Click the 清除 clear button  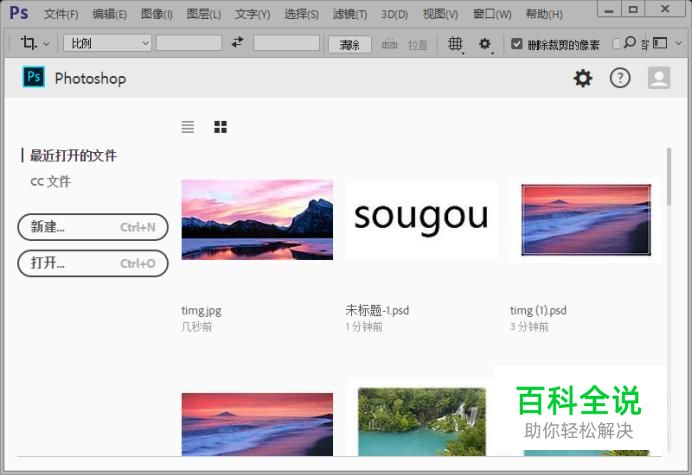point(350,44)
